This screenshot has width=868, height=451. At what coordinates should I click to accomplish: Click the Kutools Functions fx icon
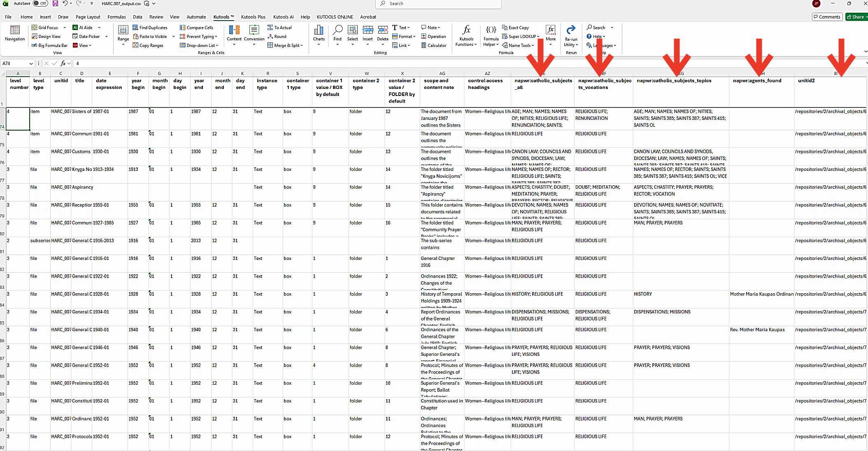tap(466, 30)
